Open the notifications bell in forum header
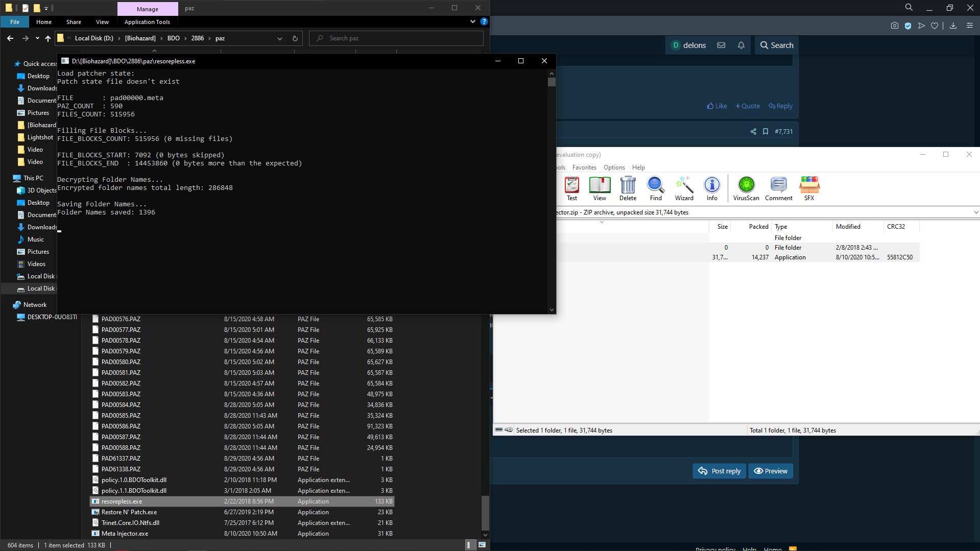Screen dimensions: 980x551 (741, 45)
